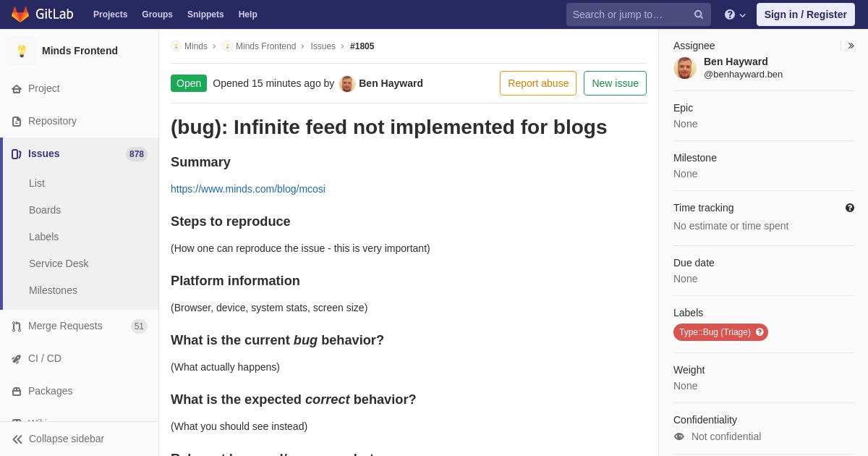Open Boards under Issues
The image size is (868, 456).
(45, 210)
